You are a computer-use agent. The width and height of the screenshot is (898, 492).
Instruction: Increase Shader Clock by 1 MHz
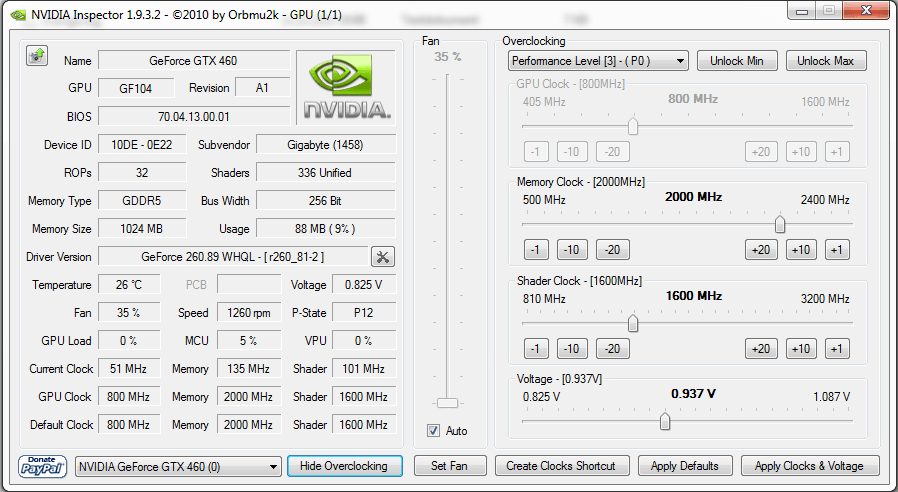[837, 349]
